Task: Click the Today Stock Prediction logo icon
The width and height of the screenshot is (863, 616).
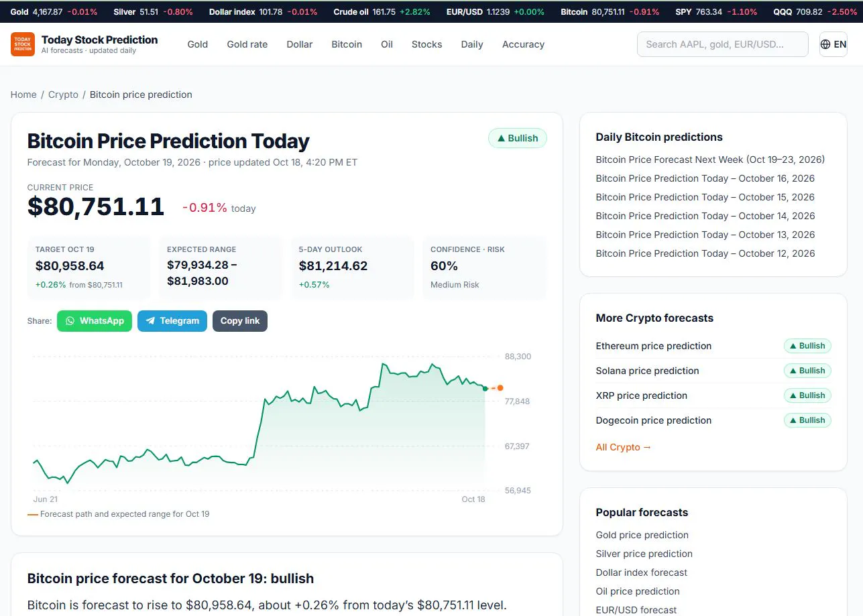Action: tap(23, 44)
